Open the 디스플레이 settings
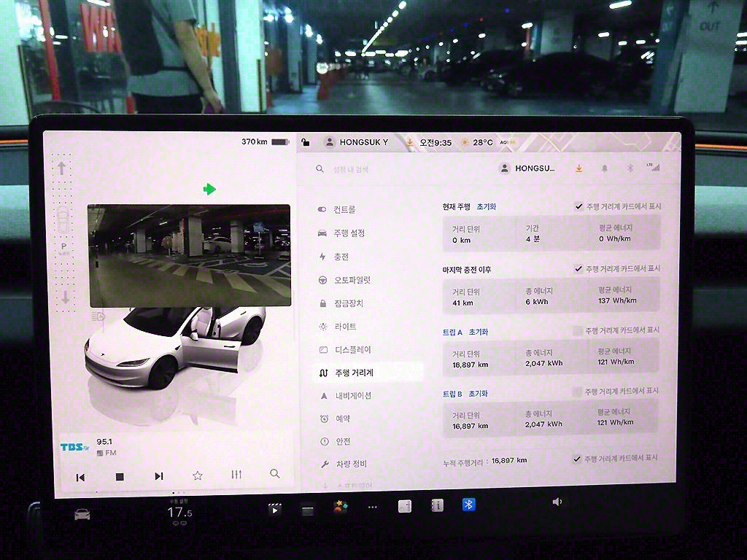The width and height of the screenshot is (747, 560). point(345,349)
